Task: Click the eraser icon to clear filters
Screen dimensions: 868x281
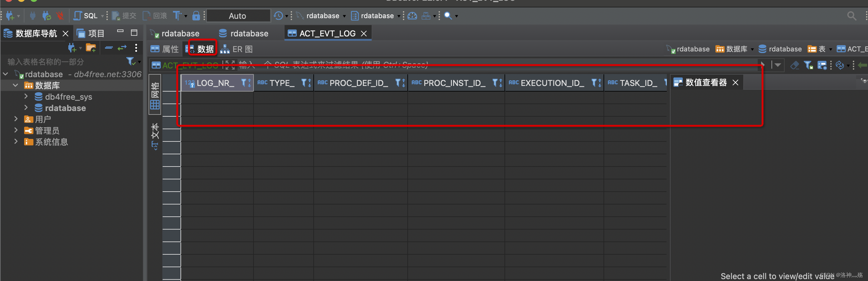Action: click(x=794, y=65)
